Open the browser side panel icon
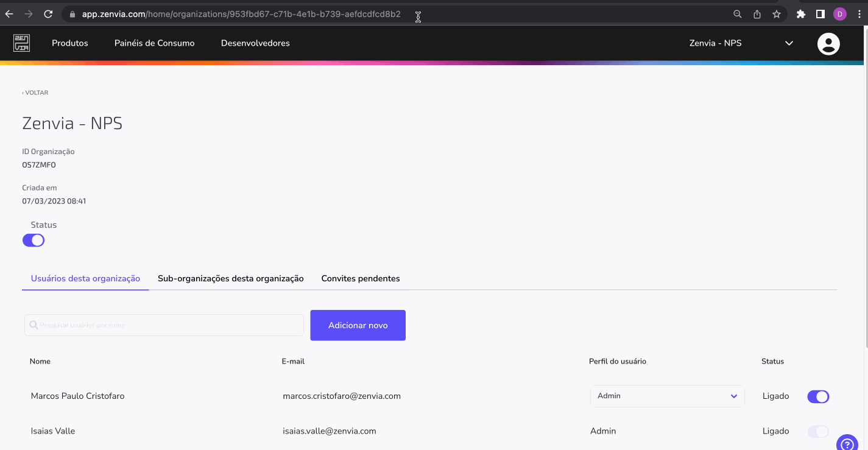868x450 pixels. 820,14
